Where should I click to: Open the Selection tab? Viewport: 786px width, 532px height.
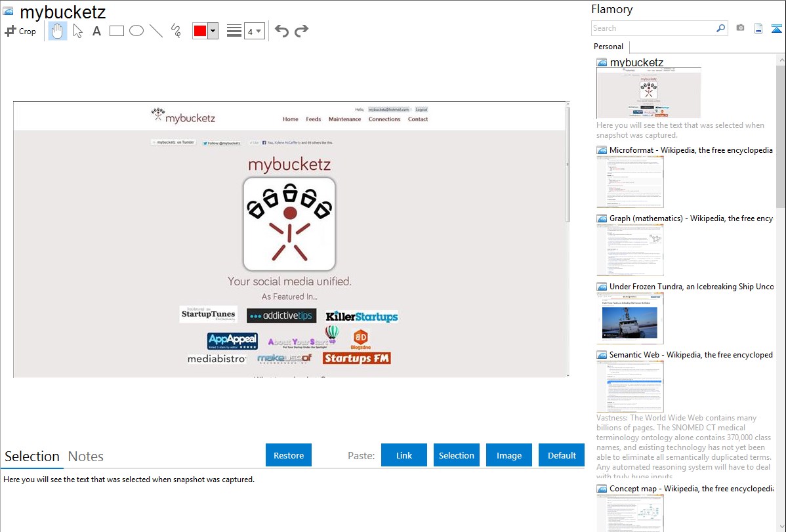(32, 457)
